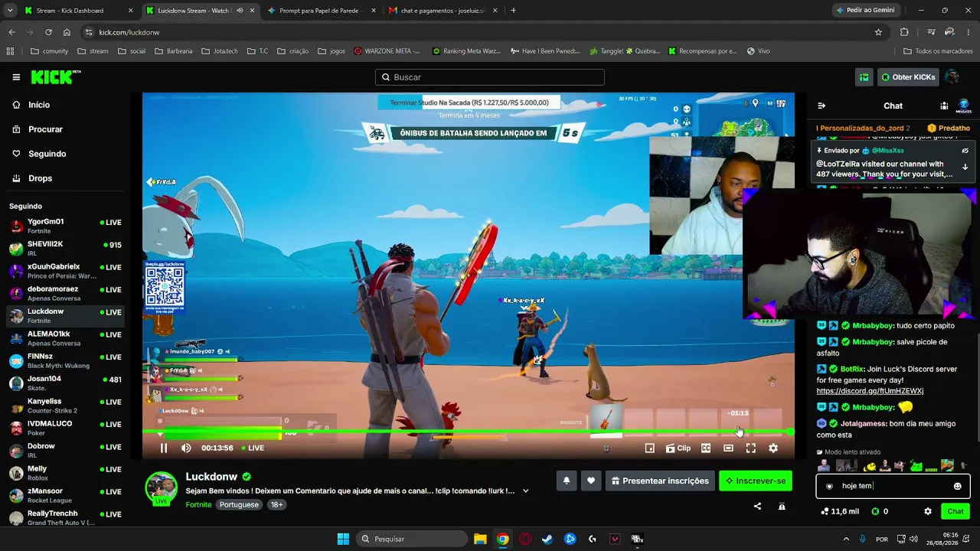Open the KICKs balance in chat footer
The height and width of the screenshot is (551, 980).
(879, 511)
